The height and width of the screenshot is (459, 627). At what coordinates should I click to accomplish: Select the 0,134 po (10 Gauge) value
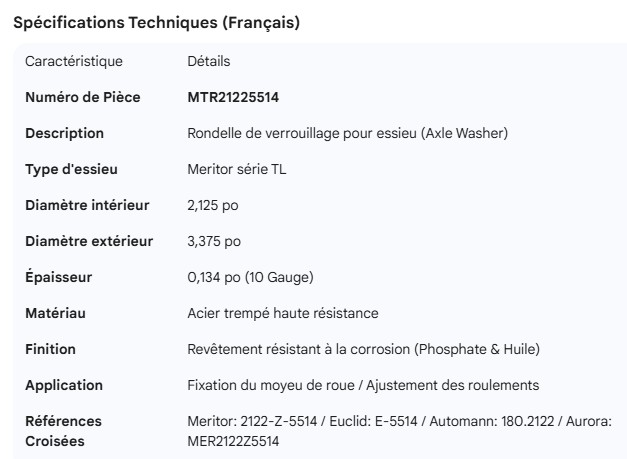pos(252,277)
